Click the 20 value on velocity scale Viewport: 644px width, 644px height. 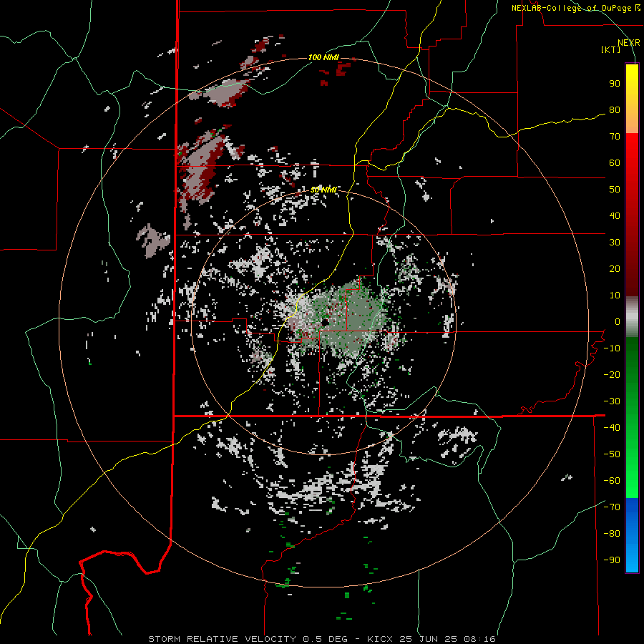[615, 269]
